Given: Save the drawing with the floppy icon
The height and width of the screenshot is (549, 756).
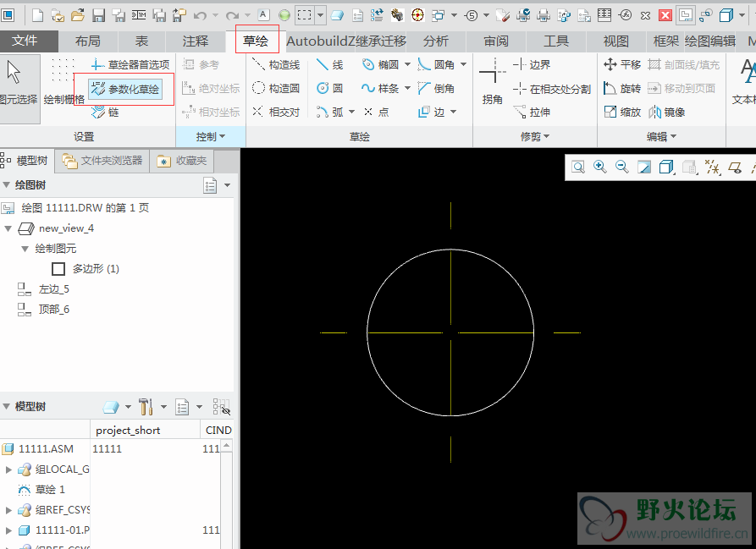Looking at the screenshot, I should click(x=98, y=15).
